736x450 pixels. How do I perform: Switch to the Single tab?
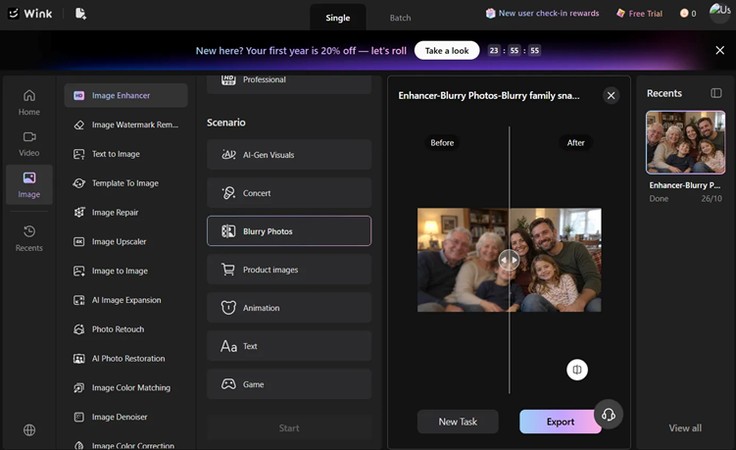338,18
